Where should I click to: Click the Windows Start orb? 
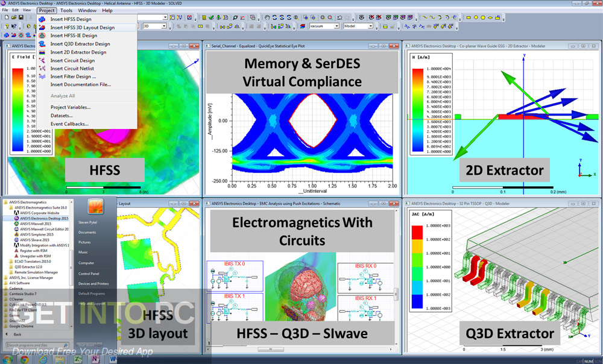(7, 360)
